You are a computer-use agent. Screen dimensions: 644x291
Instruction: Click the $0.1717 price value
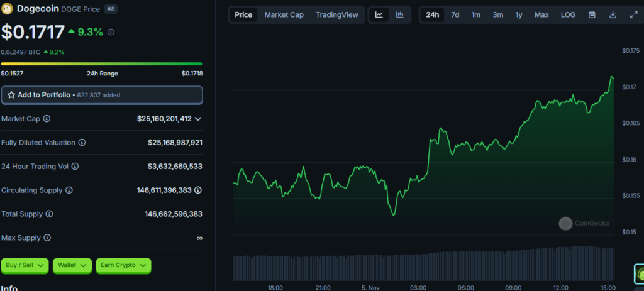33,32
